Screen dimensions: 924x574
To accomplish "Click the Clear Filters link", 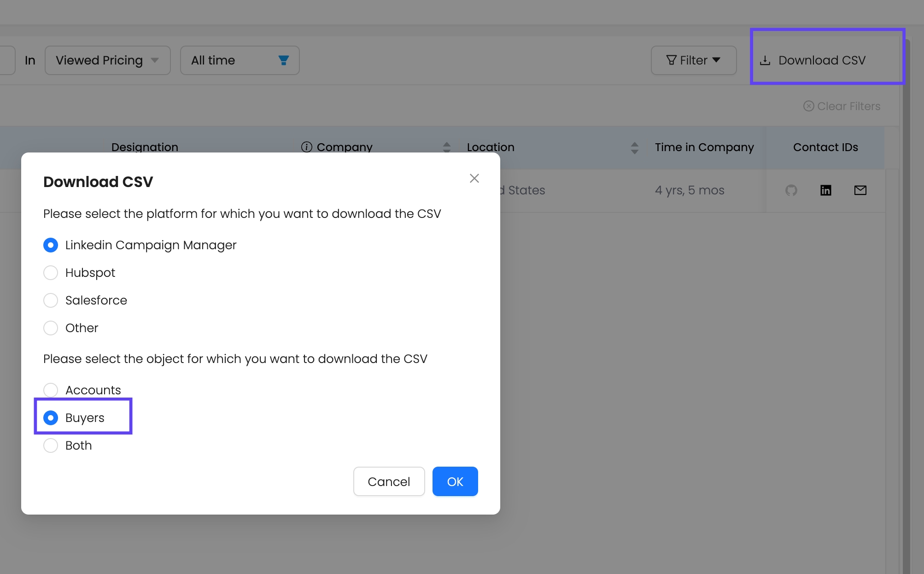I will 842,106.
